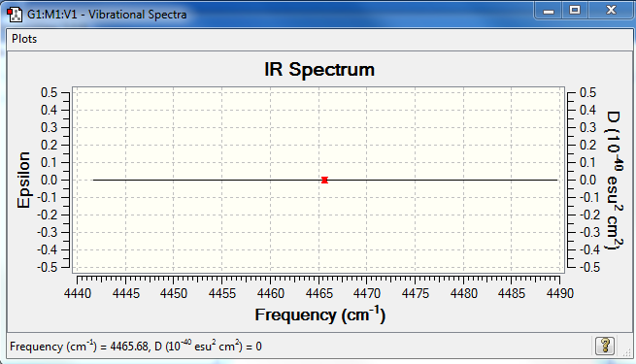Click the spectrum baseline near 4485
Image resolution: width=636 pixels, height=364 pixels.
(512, 180)
